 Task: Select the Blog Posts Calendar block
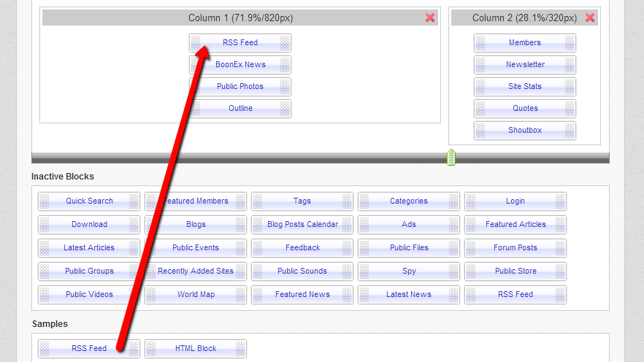pyautogui.click(x=302, y=225)
